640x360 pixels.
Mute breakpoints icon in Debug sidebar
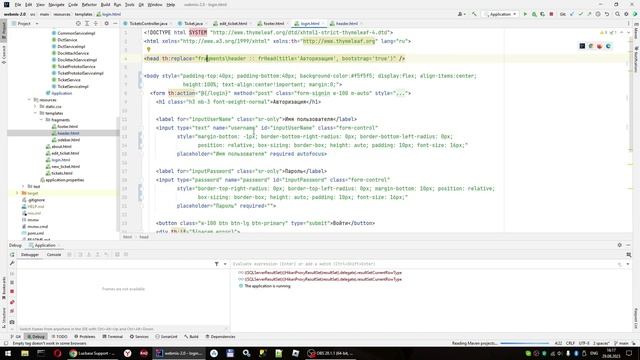pos(12,311)
